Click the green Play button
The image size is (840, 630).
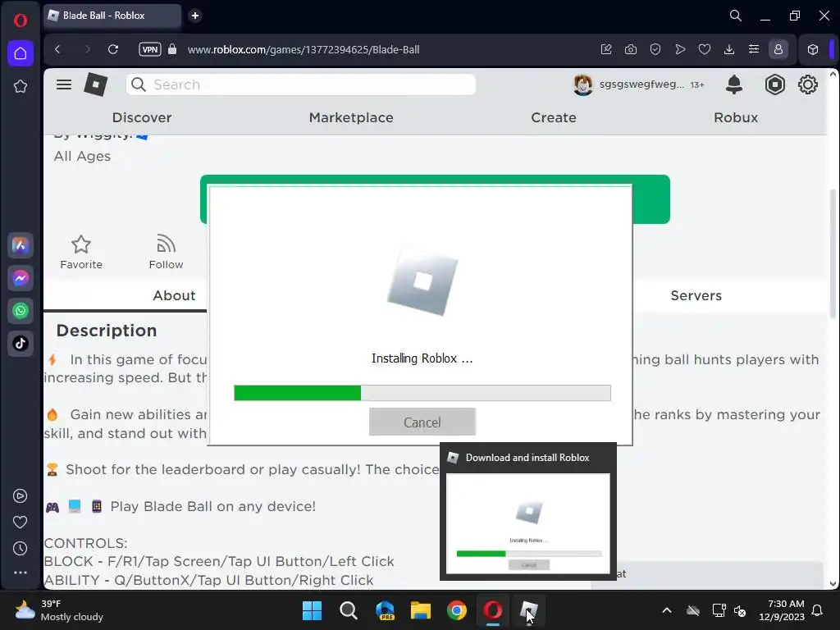point(651,199)
